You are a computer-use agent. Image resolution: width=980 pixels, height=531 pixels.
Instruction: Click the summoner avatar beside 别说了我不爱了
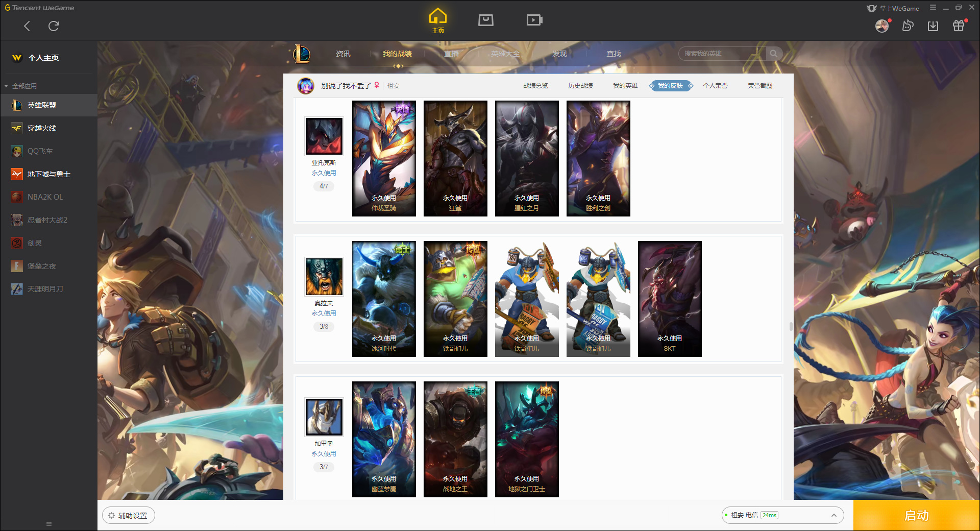(306, 86)
